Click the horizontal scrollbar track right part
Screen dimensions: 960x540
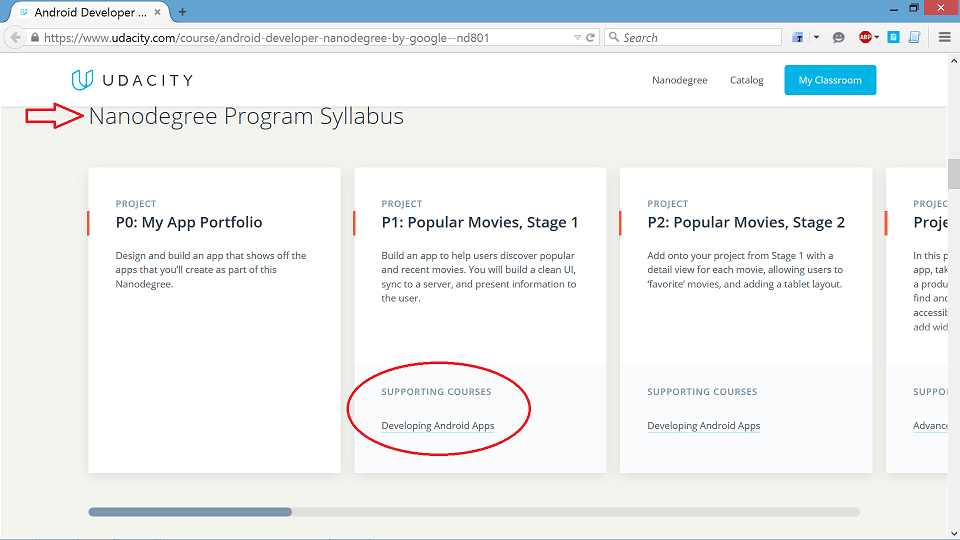coord(576,512)
